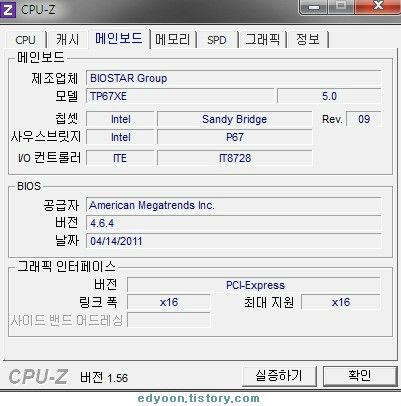Image resolution: width=401 pixels, height=406 pixels.
Task: Click the manufacturer field BIOSTAR Group
Action: coord(233,78)
